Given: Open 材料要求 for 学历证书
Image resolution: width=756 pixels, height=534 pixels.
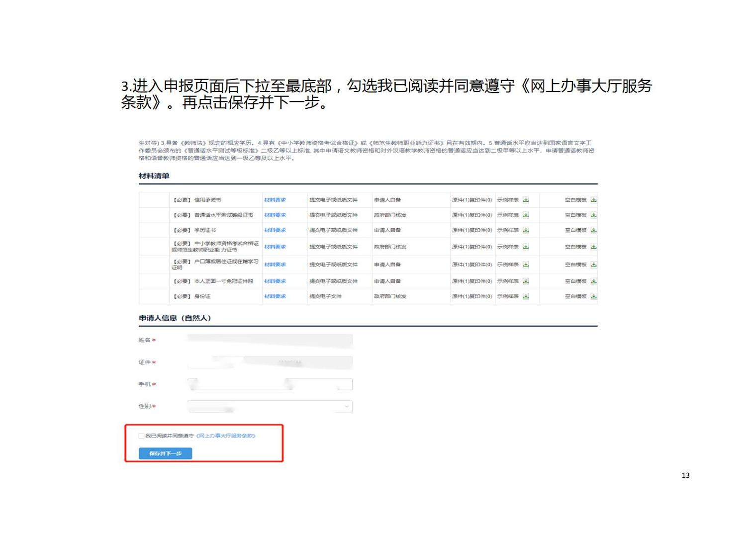Looking at the screenshot, I should click(x=275, y=230).
